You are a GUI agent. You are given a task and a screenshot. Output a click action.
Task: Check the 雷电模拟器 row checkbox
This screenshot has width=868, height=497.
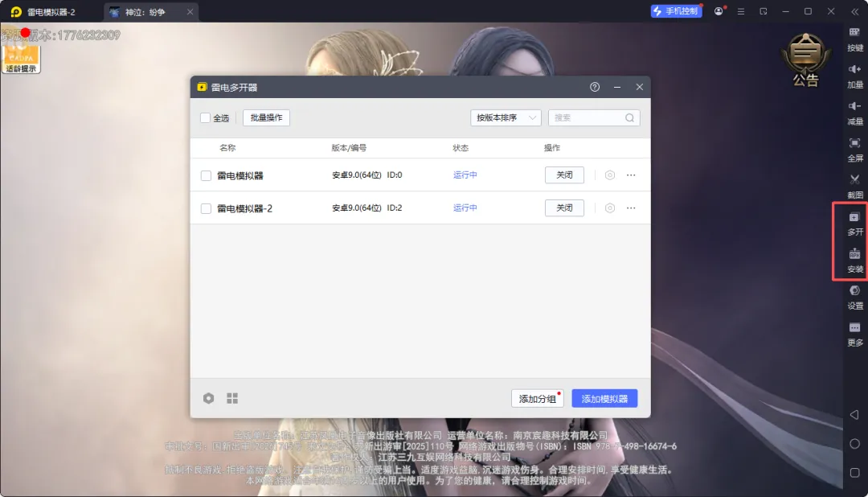point(206,175)
